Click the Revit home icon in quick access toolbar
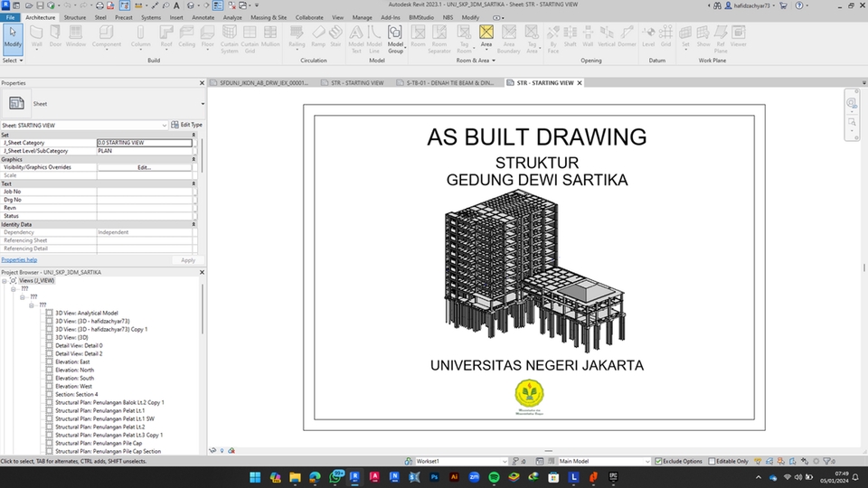868x488 pixels. pyautogui.click(x=16, y=5)
